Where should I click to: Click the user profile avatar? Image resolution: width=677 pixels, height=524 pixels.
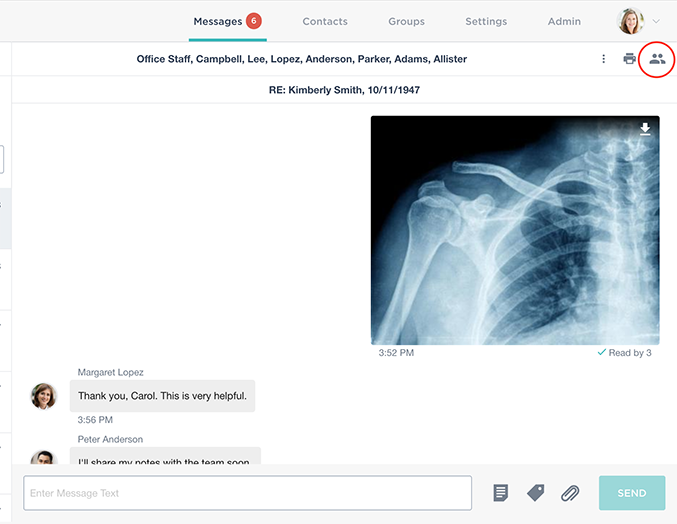pyautogui.click(x=631, y=21)
